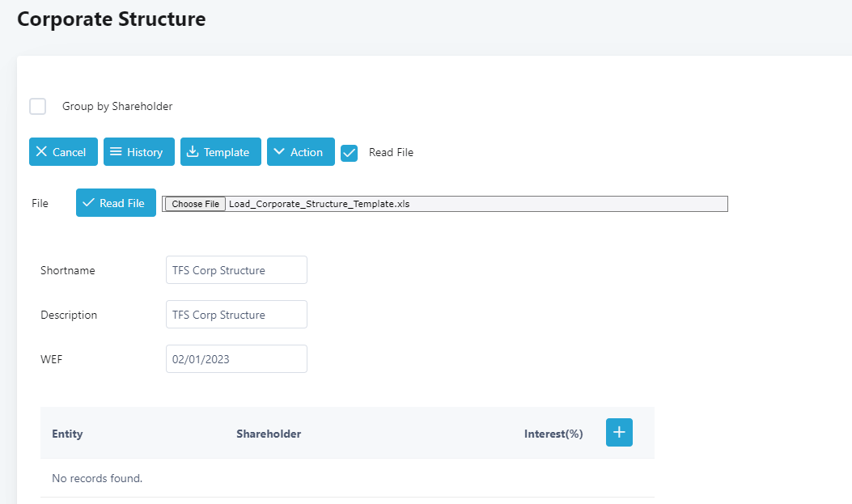This screenshot has height=504, width=852.
Task: Open History via its list icon
Action: (x=116, y=152)
